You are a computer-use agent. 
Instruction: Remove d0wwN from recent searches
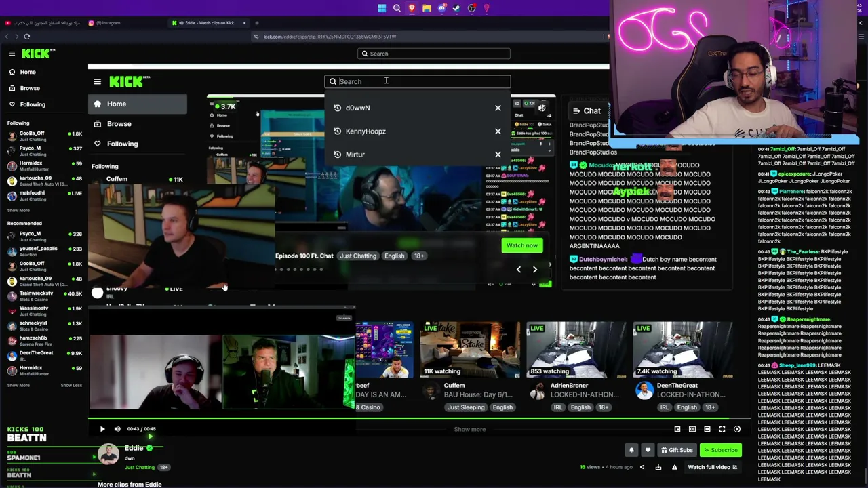point(498,108)
